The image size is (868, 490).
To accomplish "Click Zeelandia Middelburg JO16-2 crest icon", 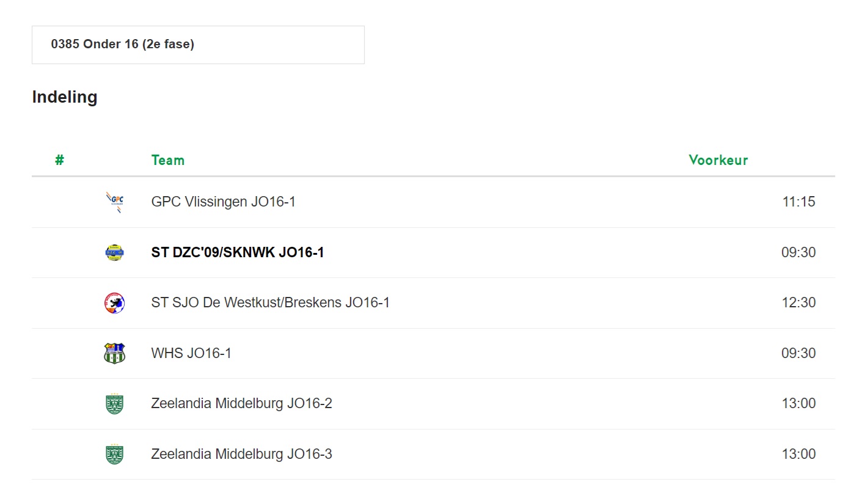I will coord(114,404).
